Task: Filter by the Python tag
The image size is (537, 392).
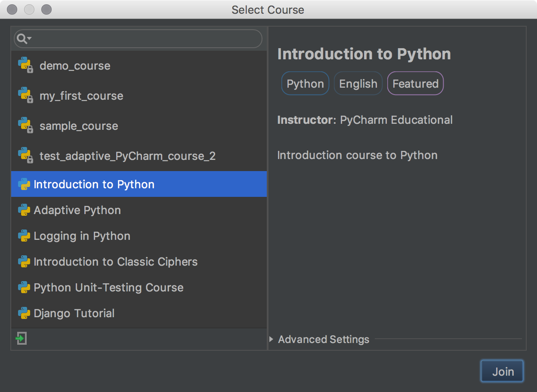Action: [305, 83]
